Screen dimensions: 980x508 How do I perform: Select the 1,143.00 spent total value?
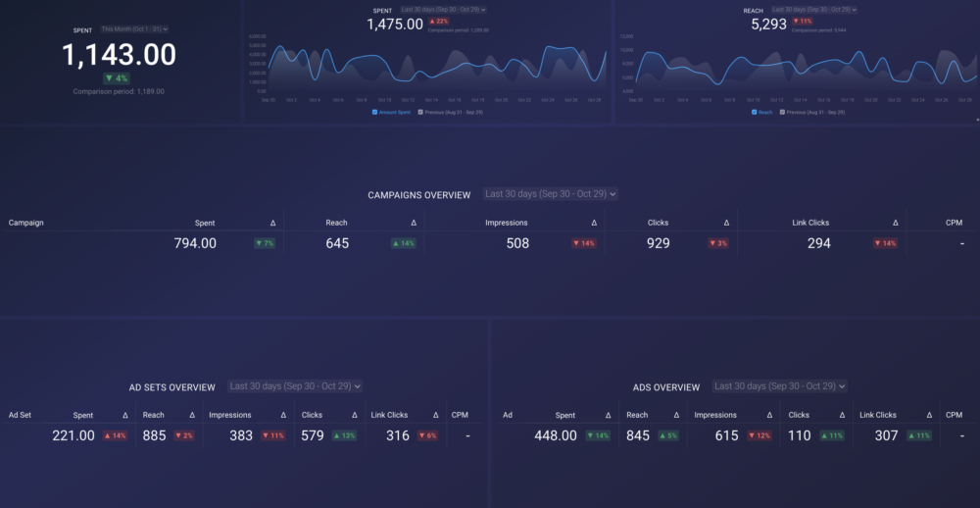click(119, 55)
